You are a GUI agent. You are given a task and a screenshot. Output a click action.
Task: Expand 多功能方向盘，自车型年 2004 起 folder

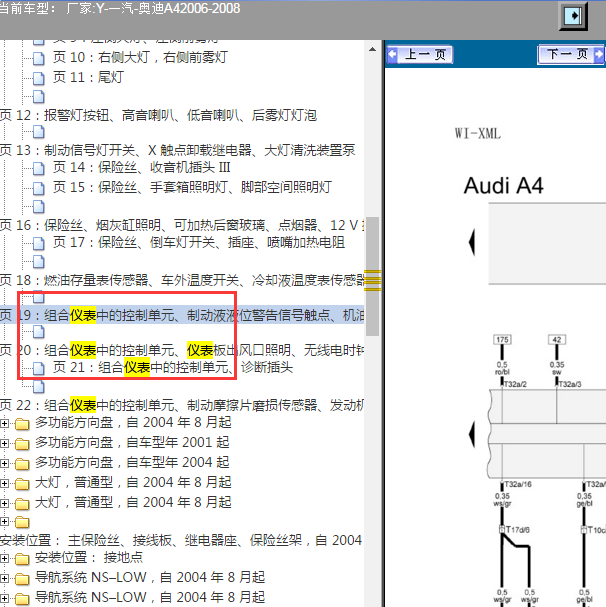point(4,463)
